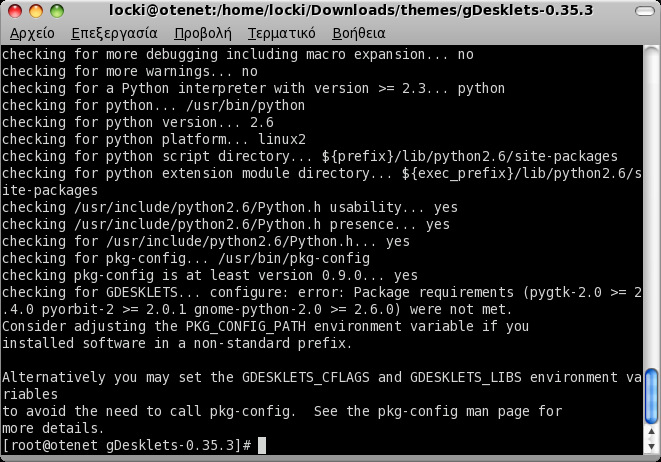Click the PKG_CONFIG_PATH text in the output
The height and width of the screenshot is (462, 661).
[x=246, y=327]
